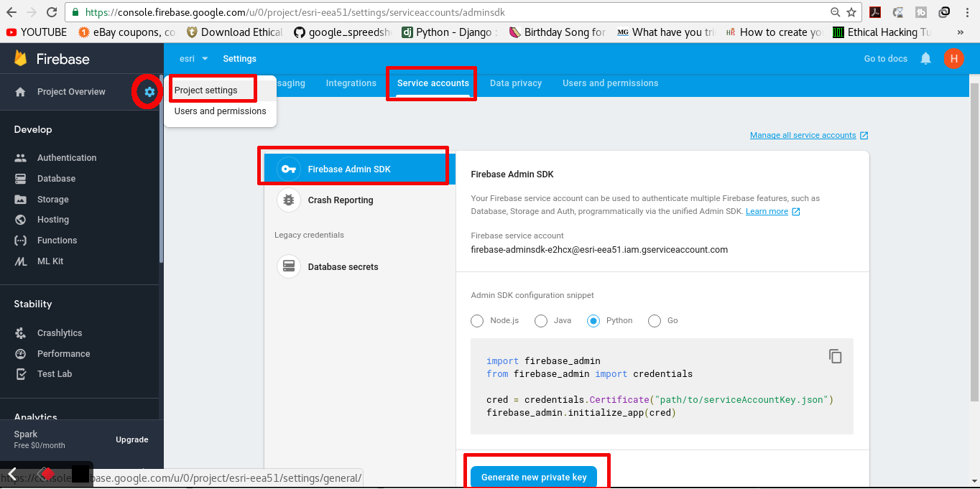Open the Download Ethical bookmark
Screen dimensions: 980x489
click(x=235, y=32)
